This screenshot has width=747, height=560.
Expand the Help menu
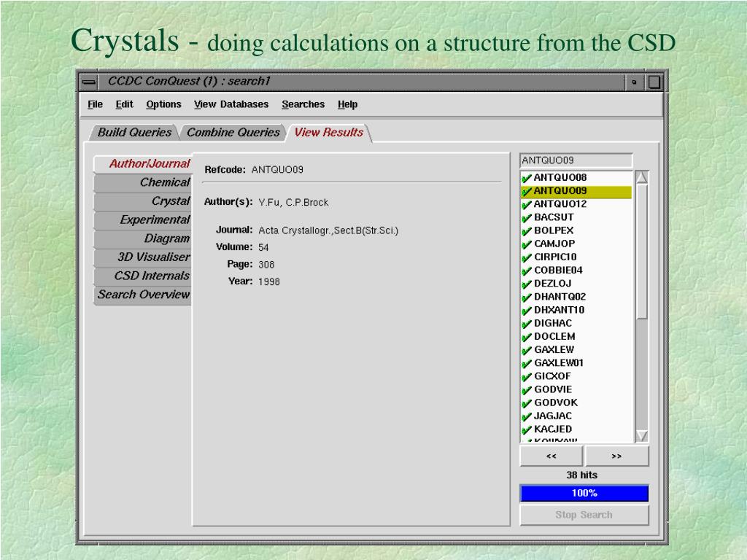tap(347, 104)
